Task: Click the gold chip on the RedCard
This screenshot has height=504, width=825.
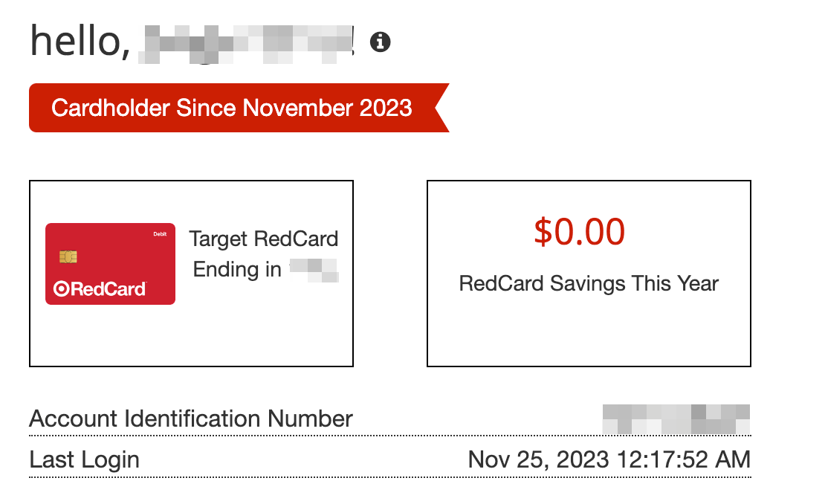Action: coord(69,257)
